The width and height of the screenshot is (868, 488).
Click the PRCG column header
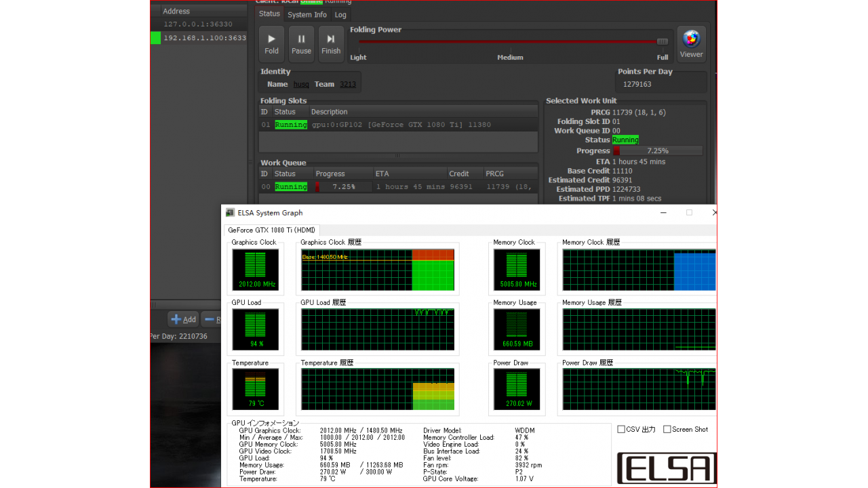(511, 174)
